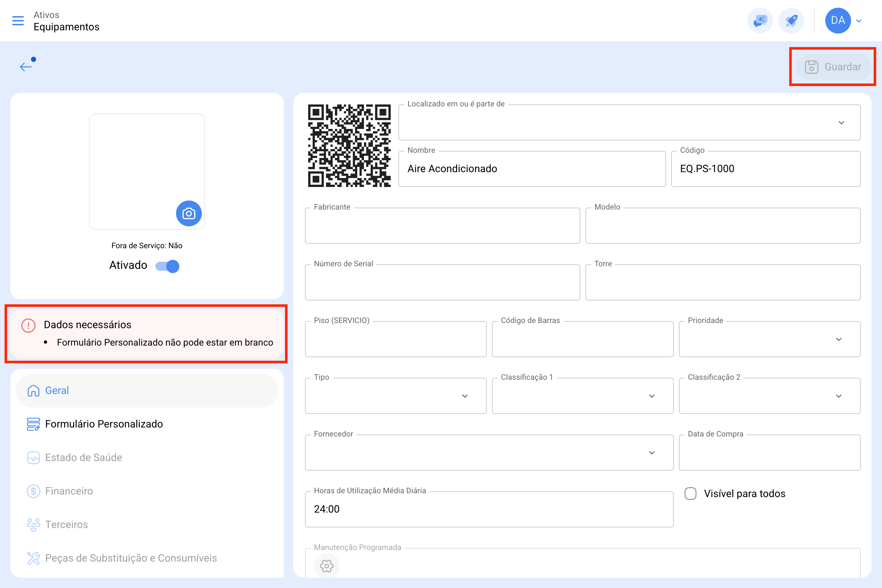Click the Fabricante input field
The height and width of the screenshot is (588, 882).
pyautogui.click(x=442, y=226)
